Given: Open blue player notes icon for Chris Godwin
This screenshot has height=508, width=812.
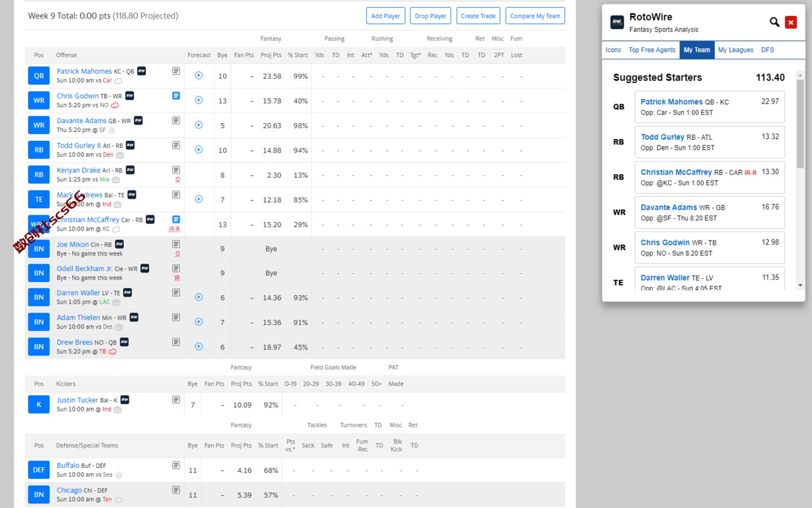Looking at the screenshot, I should pyautogui.click(x=176, y=96).
